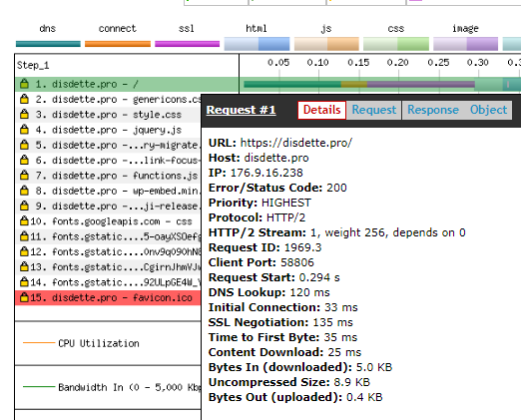The width and height of the screenshot is (521, 420).
Task: Open the https://disdette.pro/ URL link
Action: (296, 143)
